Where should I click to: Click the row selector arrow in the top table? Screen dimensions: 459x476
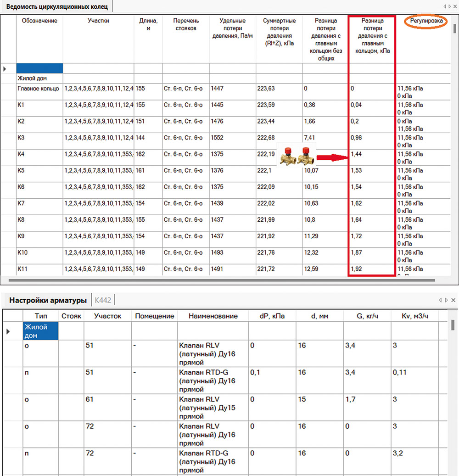click(x=5, y=69)
